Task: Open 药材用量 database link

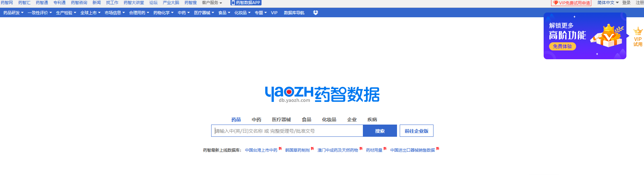Action: coord(374,150)
